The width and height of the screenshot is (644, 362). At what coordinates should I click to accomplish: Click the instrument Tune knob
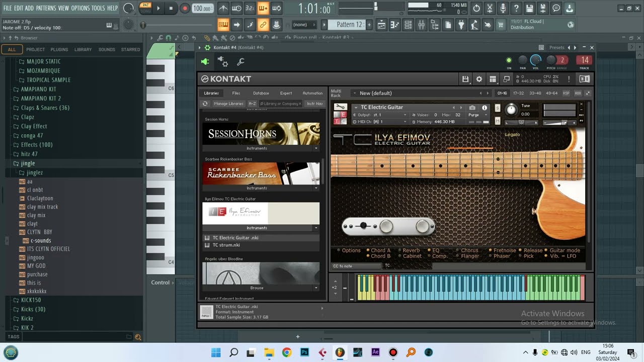tap(511, 110)
